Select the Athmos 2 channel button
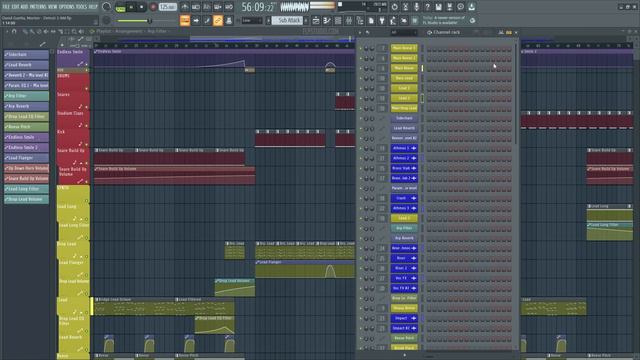 404,158
